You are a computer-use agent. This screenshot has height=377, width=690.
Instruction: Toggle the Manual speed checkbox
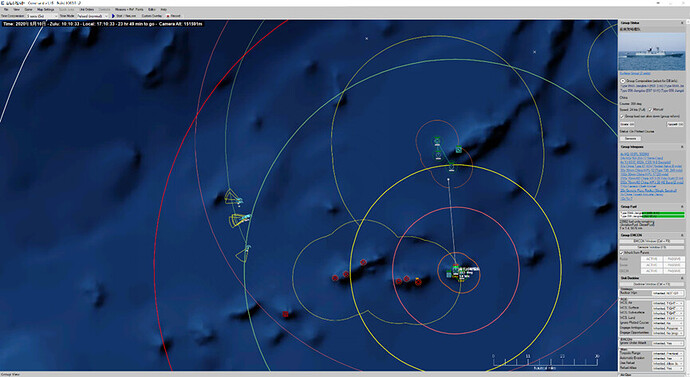[x=650, y=109]
